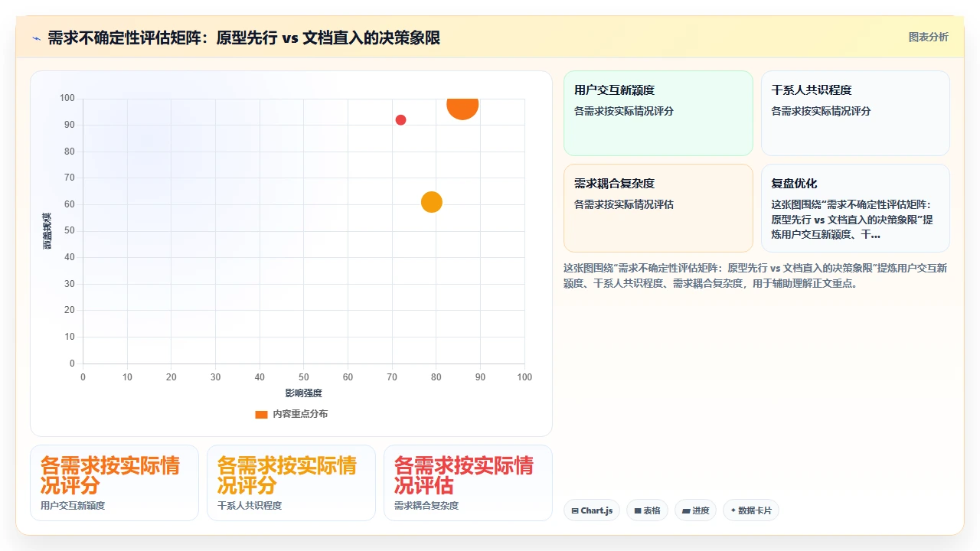Click the summary paragraph below the cards

(756, 275)
